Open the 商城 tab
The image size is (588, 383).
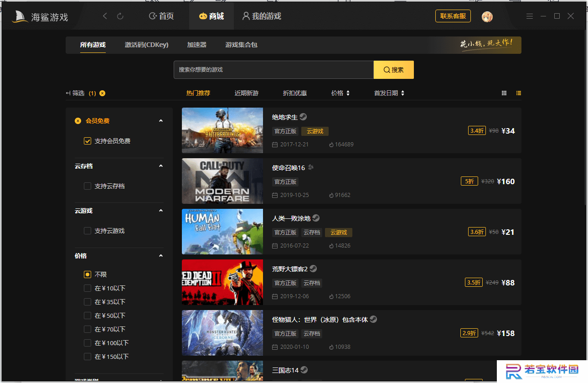[211, 16]
